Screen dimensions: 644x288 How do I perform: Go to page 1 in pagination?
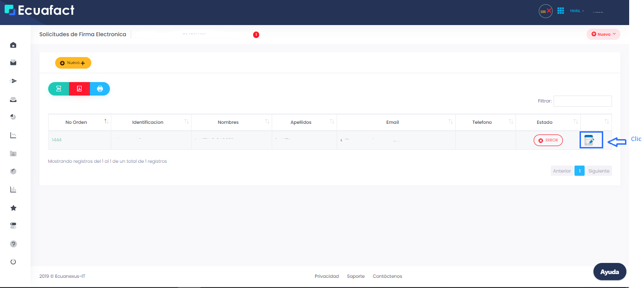(x=579, y=171)
